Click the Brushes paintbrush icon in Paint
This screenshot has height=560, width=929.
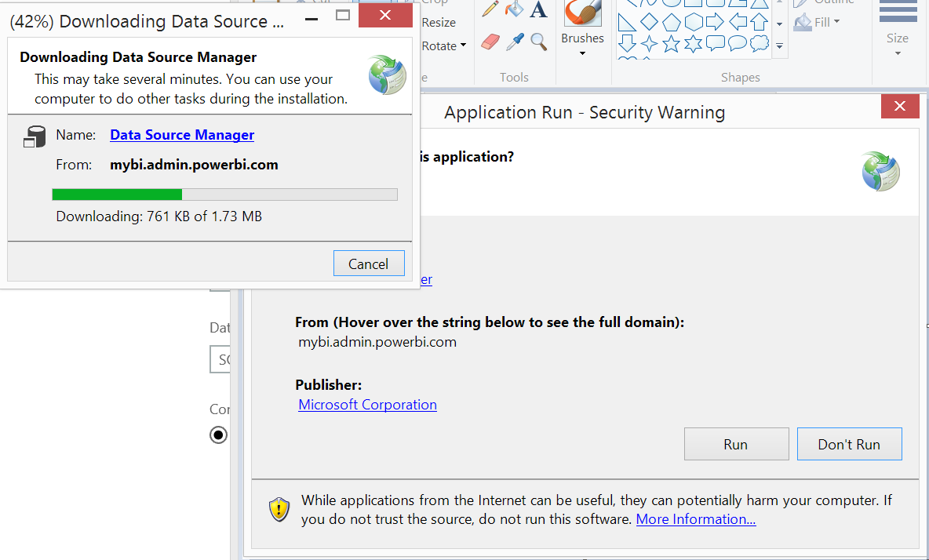point(582,12)
